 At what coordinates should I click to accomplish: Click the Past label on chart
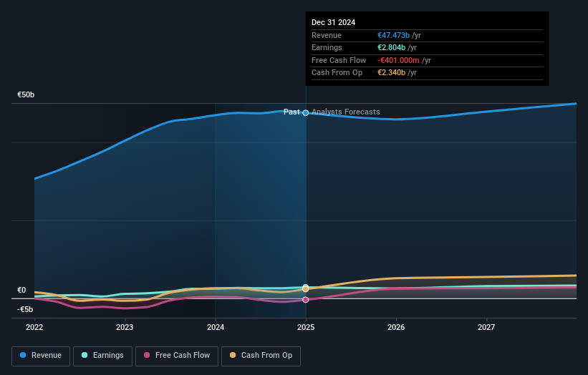(x=291, y=112)
